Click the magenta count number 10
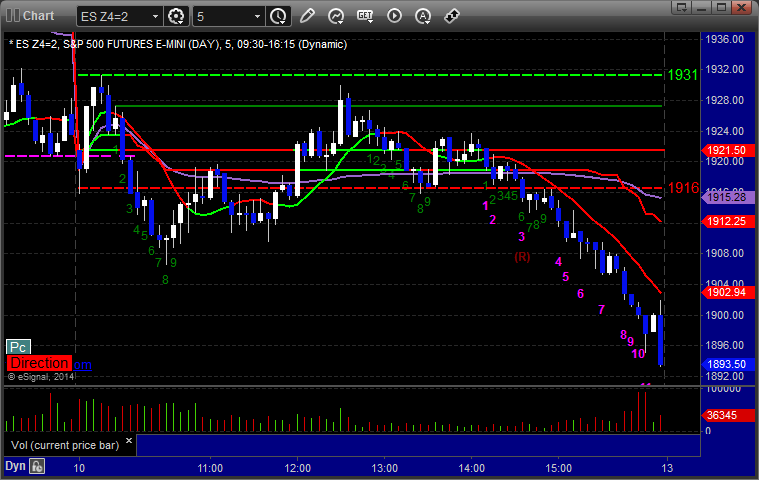Image resolution: width=759 pixels, height=480 pixels. [x=638, y=354]
